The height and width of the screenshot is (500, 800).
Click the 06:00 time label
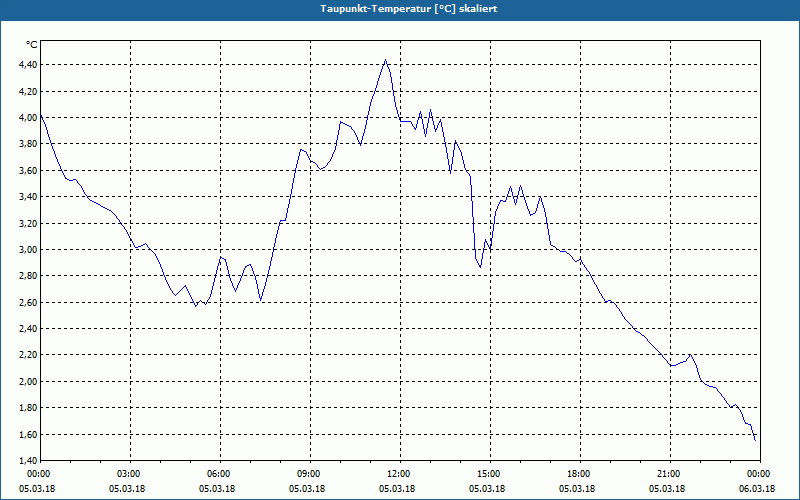click(220, 474)
